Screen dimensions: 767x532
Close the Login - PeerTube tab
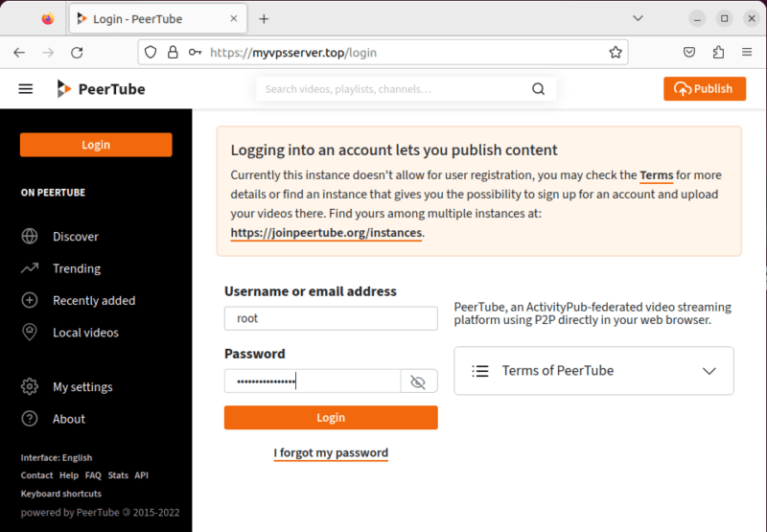pyautogui.click(x=234, y=18)
